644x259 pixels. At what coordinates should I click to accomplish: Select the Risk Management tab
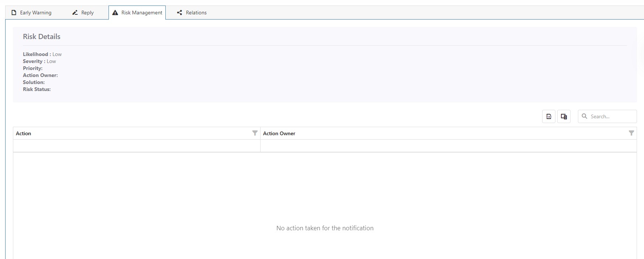(137, 13)
